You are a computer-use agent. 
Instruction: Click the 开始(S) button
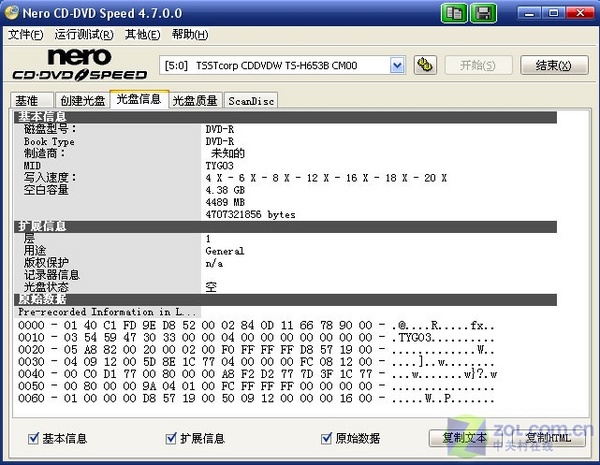click(x=478, y=65)
